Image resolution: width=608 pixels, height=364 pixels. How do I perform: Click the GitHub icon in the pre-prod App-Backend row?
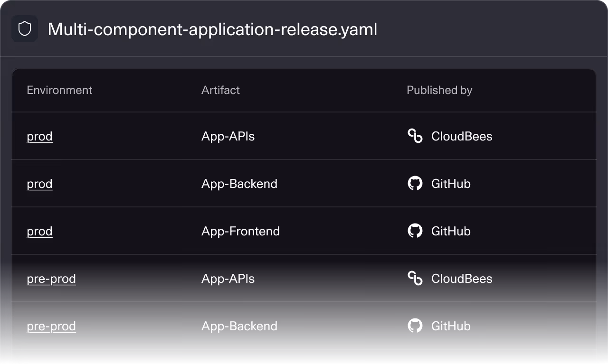click(x=415, y=326)
